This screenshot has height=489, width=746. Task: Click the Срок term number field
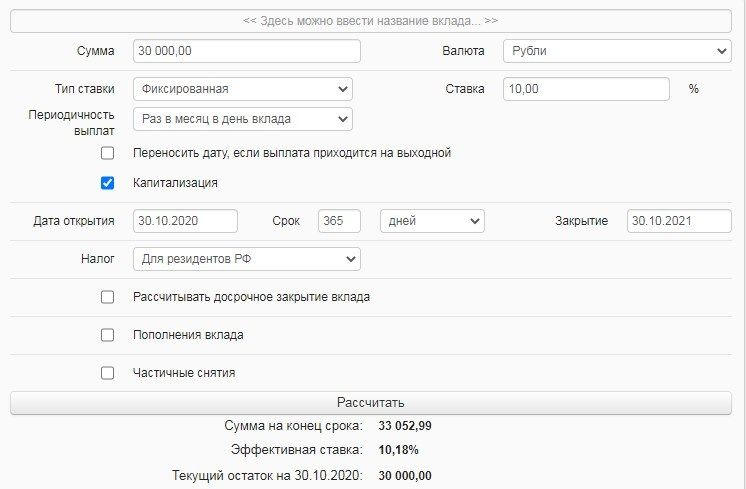339,221
